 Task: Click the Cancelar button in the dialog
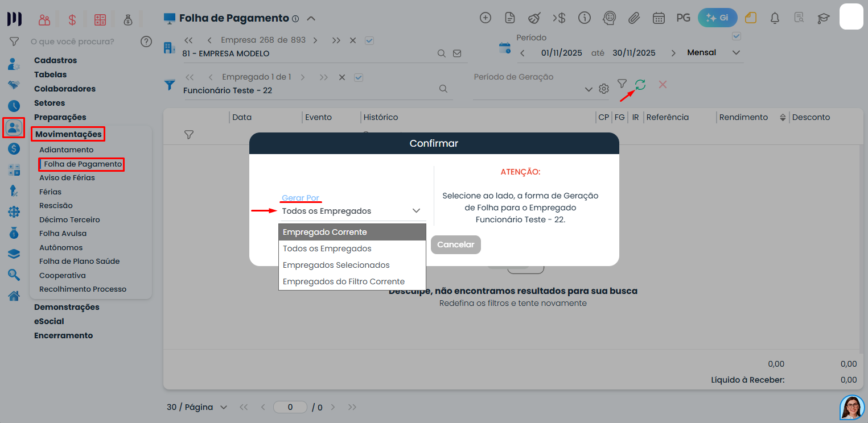(x=455, y=244)
